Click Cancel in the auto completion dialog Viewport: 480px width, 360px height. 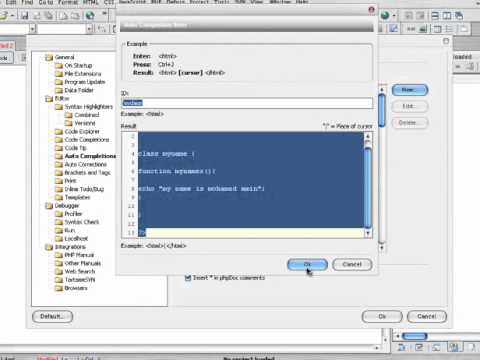tap(352, 264)
